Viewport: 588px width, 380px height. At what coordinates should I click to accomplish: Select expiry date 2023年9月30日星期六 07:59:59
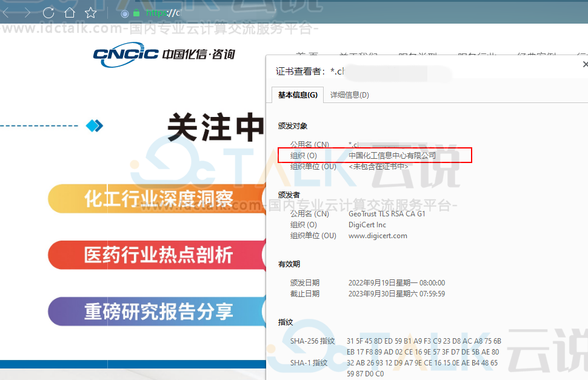397,294
